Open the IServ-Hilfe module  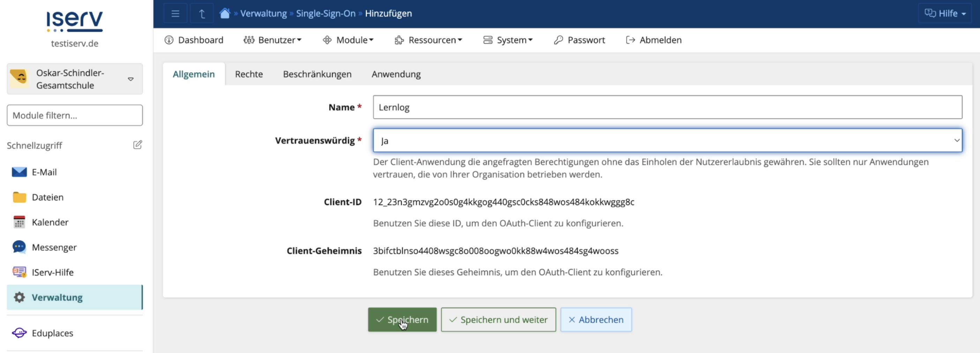[x=52, y=272]
